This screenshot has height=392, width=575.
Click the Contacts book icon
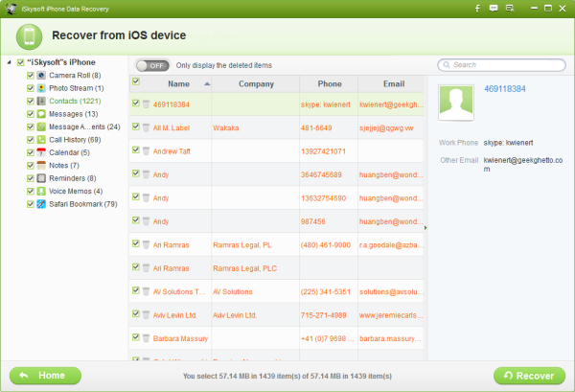[x=41, y=102]
